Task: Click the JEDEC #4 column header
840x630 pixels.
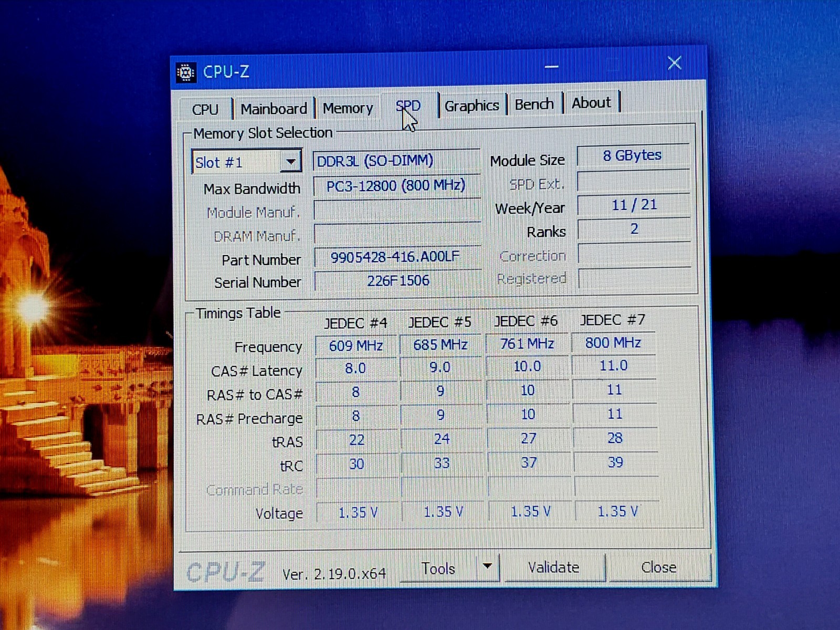Action: click(x=355, y=322)
